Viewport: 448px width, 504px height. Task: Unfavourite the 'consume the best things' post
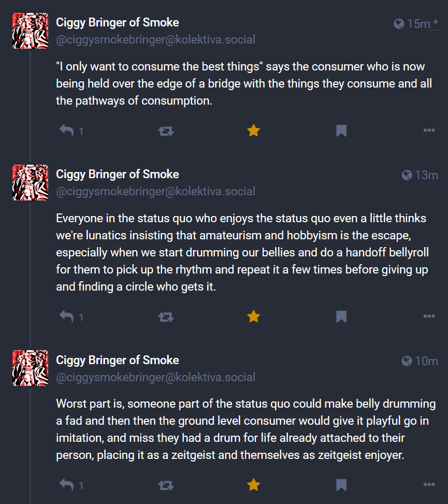point(253,131)
